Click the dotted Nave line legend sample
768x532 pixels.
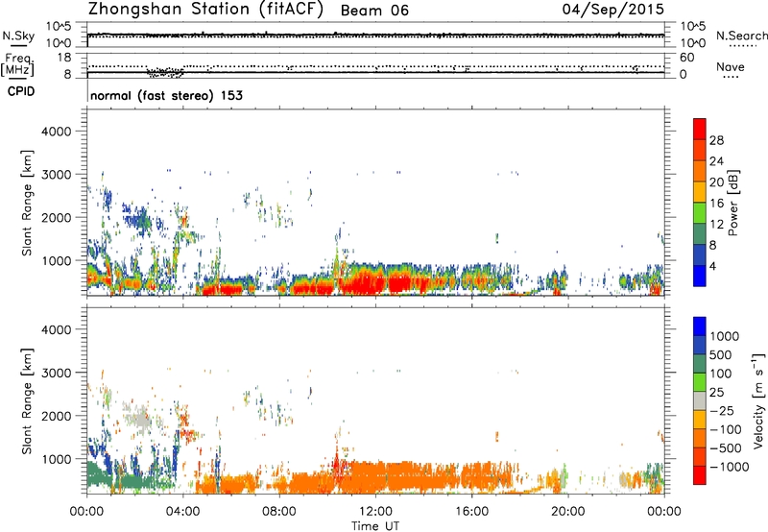click(732, 78)
